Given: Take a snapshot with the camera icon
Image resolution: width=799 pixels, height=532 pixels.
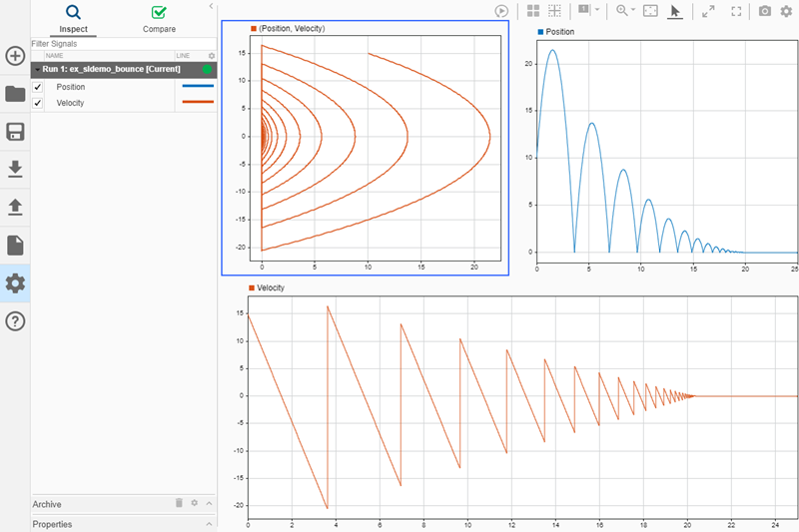Looking at the screenshot, I should coord(765,11).
